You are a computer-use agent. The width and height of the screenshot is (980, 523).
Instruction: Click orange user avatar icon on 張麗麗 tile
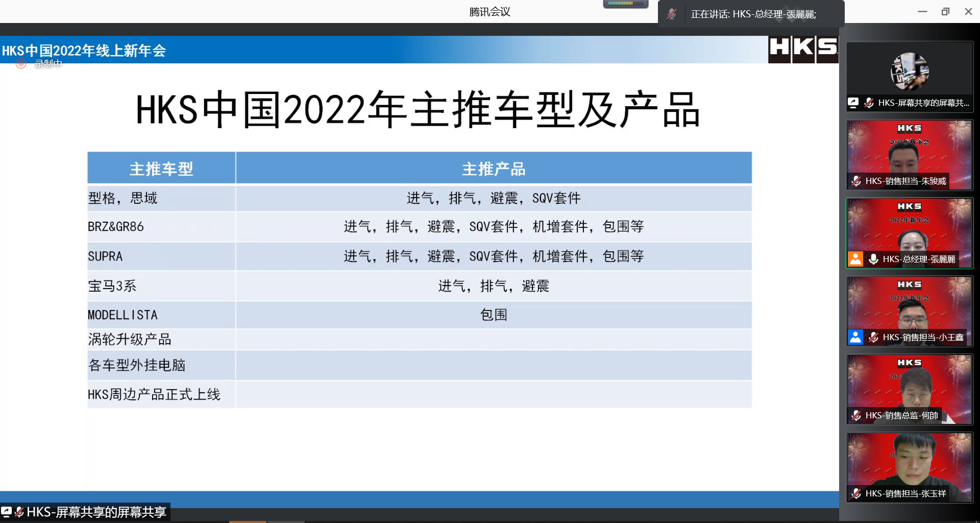click(x=855, y=259)
